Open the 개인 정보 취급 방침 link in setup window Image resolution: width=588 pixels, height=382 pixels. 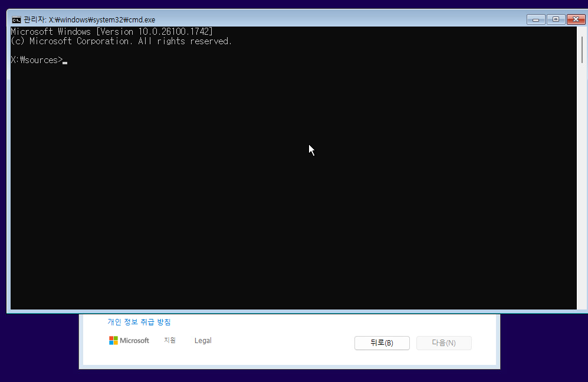139,322
